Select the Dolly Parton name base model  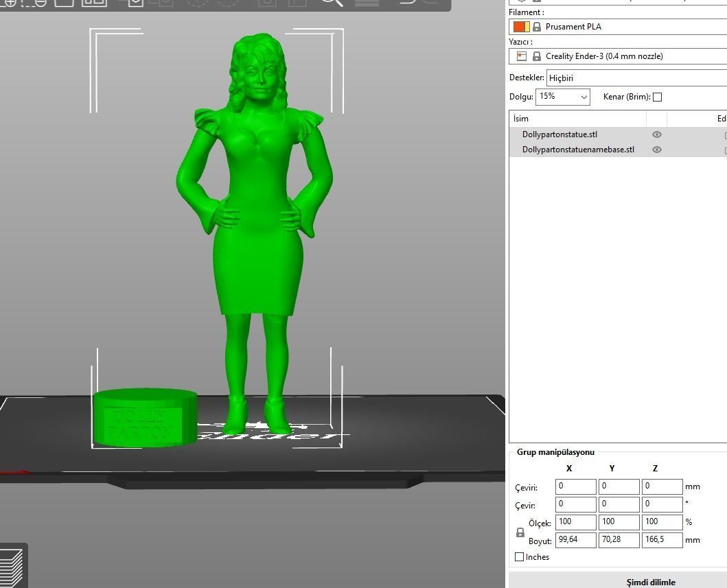coord(145,418)
